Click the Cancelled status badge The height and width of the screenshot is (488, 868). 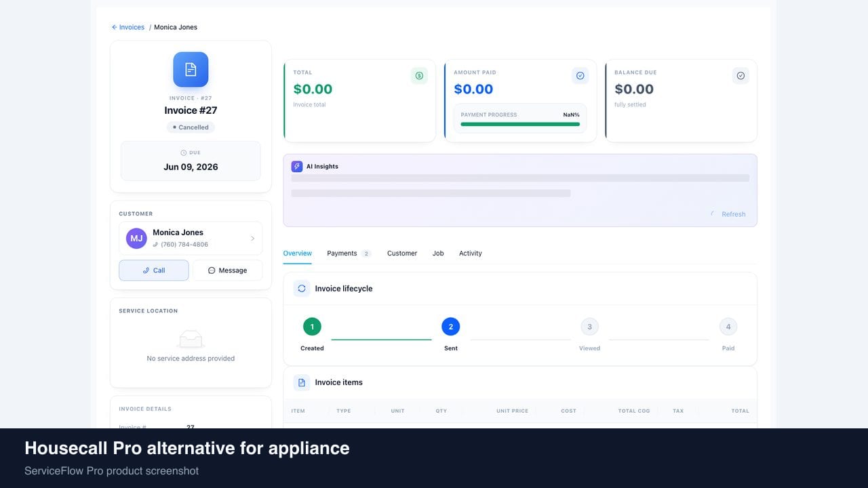pyautogui.click(x=191, y=127)
